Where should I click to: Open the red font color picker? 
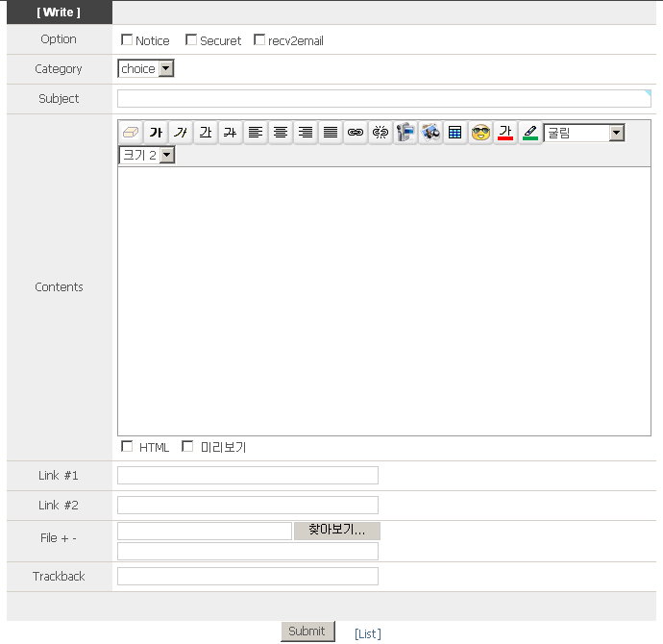(x=505, y=133)
